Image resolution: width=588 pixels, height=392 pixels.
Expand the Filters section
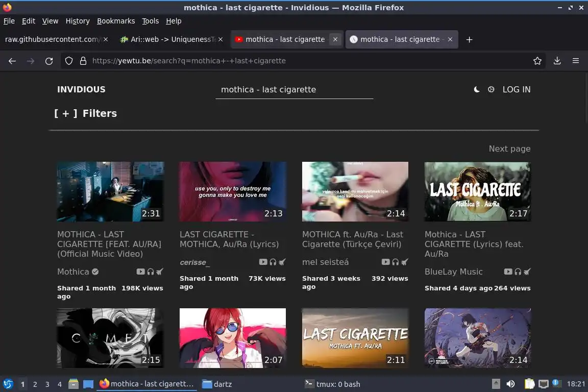coord(86,113)
